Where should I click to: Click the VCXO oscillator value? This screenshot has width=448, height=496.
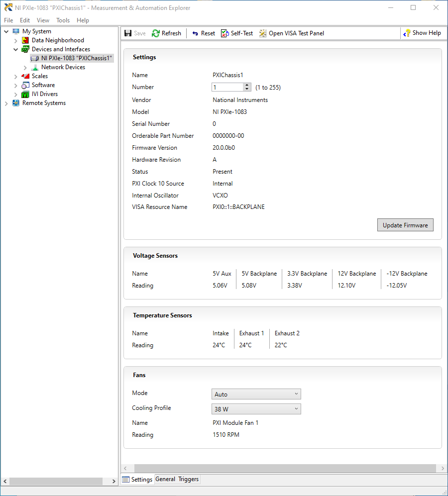tap(220, 196)
